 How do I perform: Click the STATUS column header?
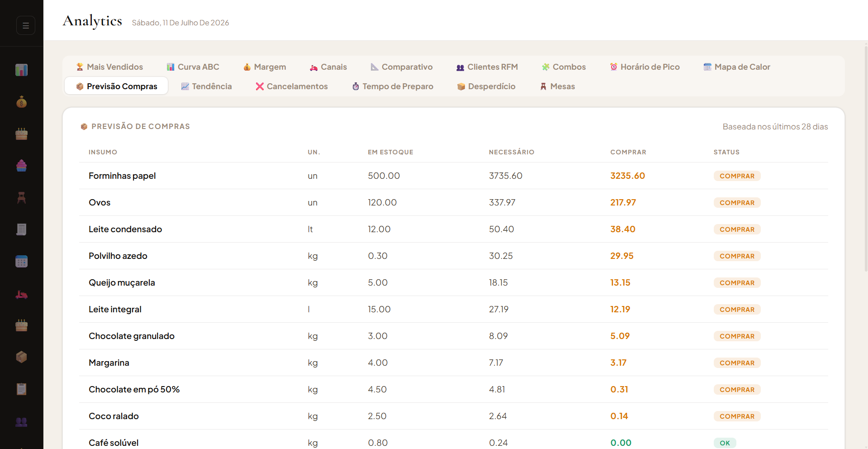(x=726, y=152)
